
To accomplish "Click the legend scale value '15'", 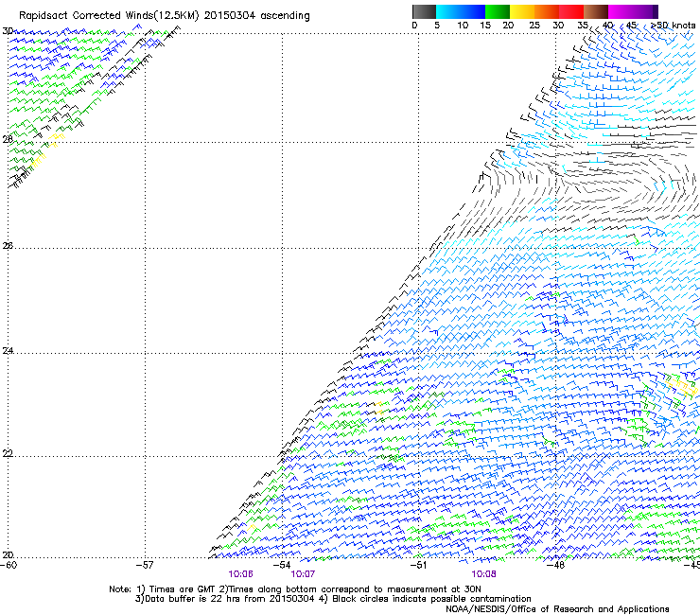I will tap(485, 26).
